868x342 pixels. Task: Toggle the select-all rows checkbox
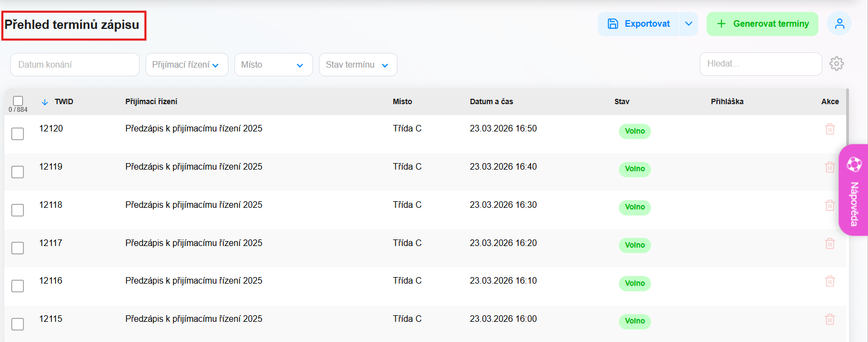(18, 101)
